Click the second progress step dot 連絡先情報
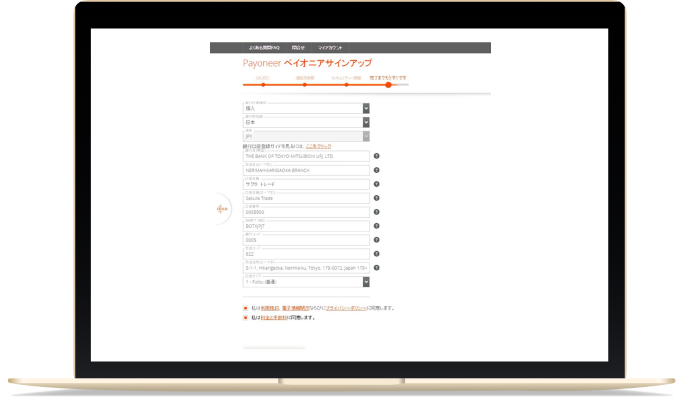Viewport: 684px width, 398px height. (x=304, y=85)
